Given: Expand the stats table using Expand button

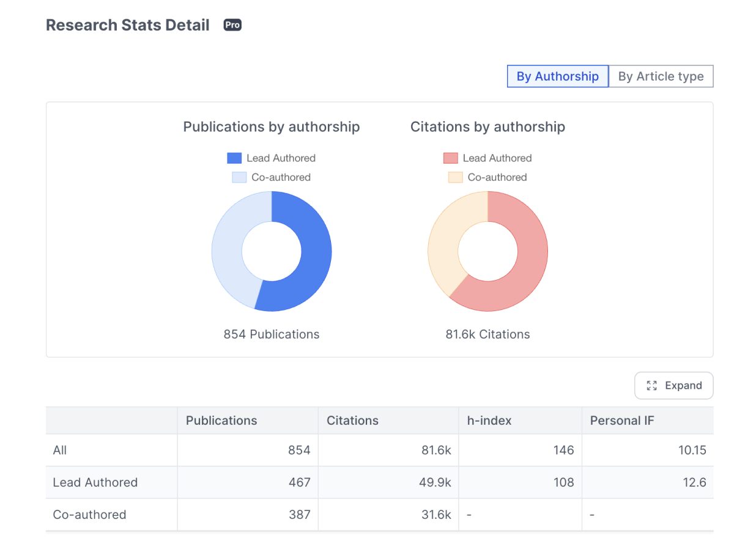Looking at the screenshot, I should point(673,386).
